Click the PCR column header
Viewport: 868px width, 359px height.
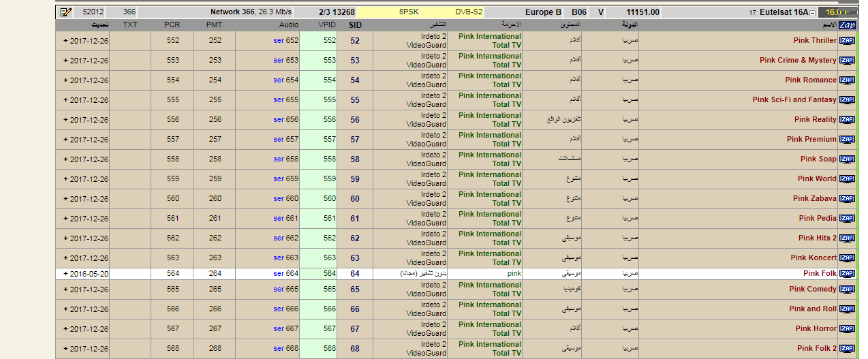172,25
